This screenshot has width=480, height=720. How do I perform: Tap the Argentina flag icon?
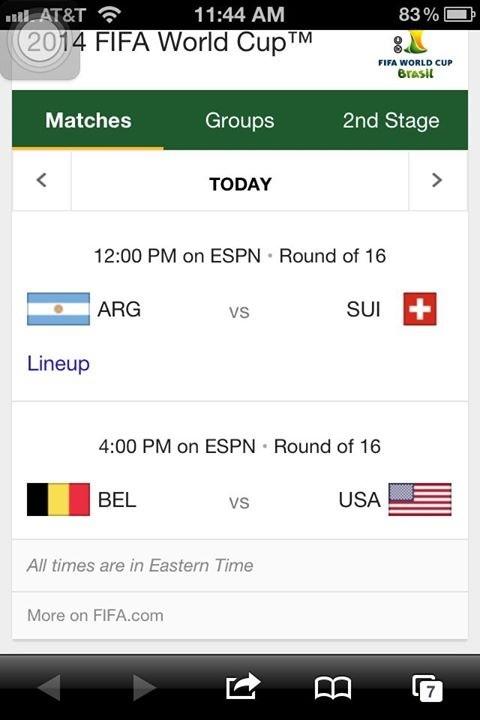click(x=58, y=309)
